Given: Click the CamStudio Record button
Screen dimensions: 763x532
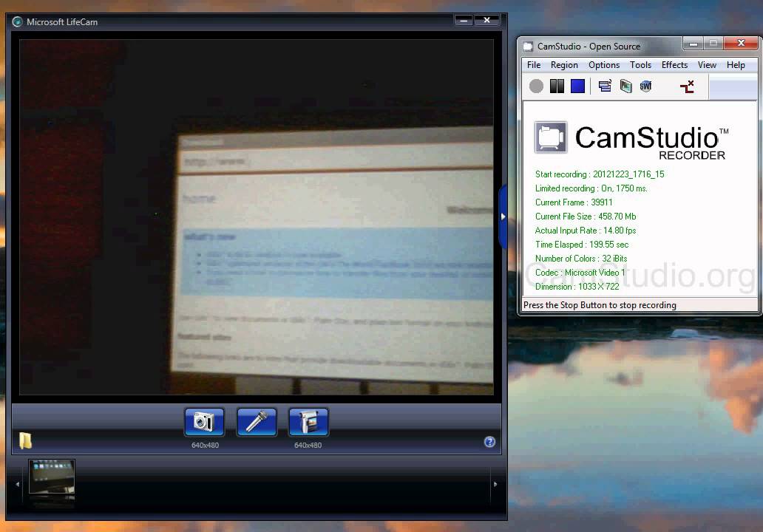Looking at the screenshot, I should pyautogui.click(x=536, y=86).
